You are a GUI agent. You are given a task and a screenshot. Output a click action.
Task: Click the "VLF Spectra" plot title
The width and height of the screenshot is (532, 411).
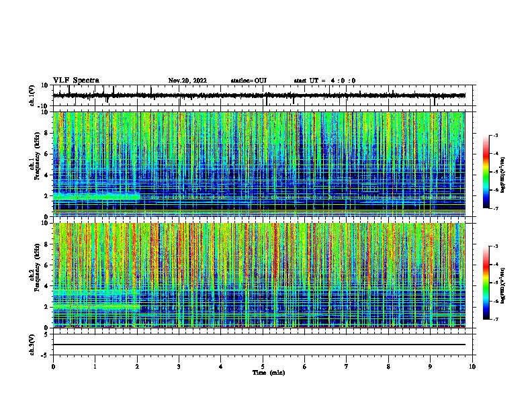coord(76,81)
